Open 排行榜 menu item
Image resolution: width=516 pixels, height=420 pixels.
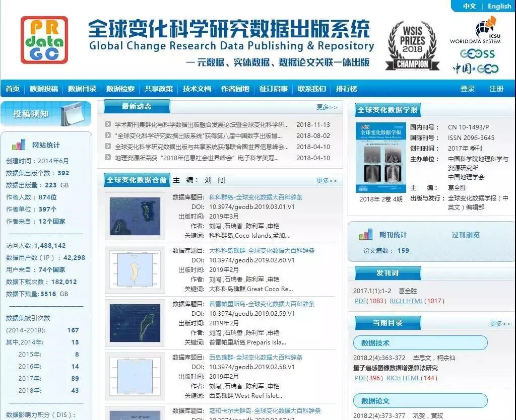(x=347, y=89)
